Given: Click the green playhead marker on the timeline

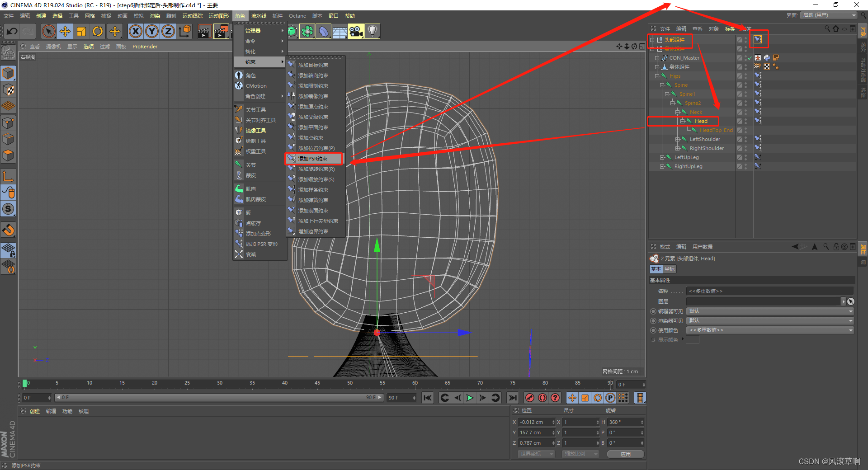Looking at the screenshot, I should [x=25, y=384].
